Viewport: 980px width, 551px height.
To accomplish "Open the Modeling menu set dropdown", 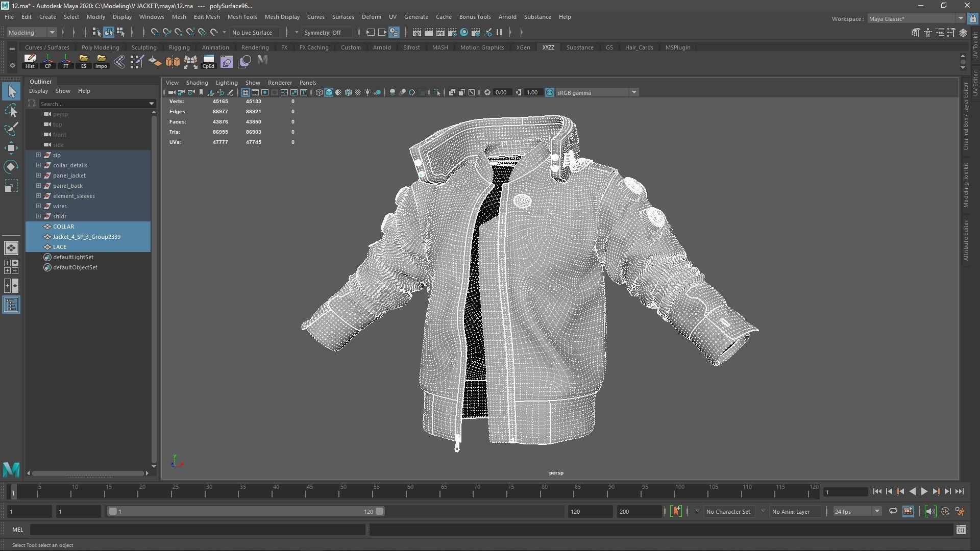I will pos(32,32).
